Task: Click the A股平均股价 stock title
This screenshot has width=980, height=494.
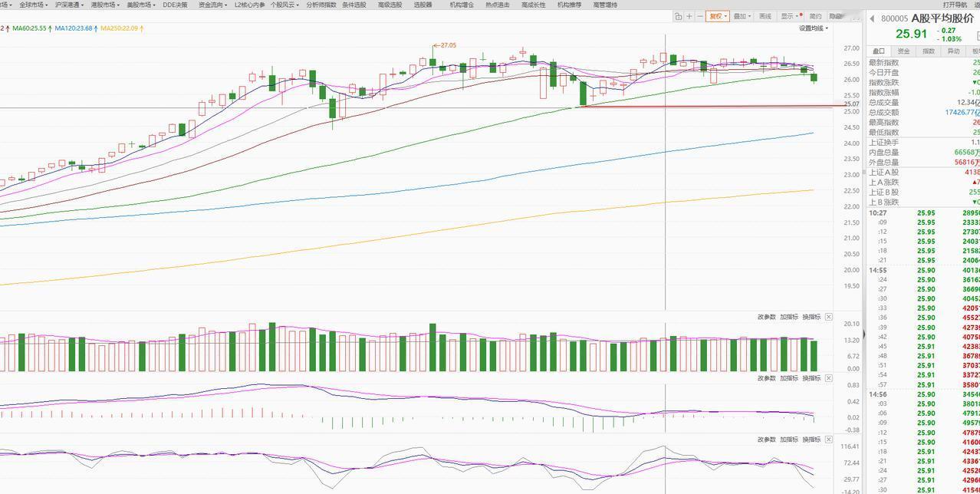Action: (x=942, y=18)
